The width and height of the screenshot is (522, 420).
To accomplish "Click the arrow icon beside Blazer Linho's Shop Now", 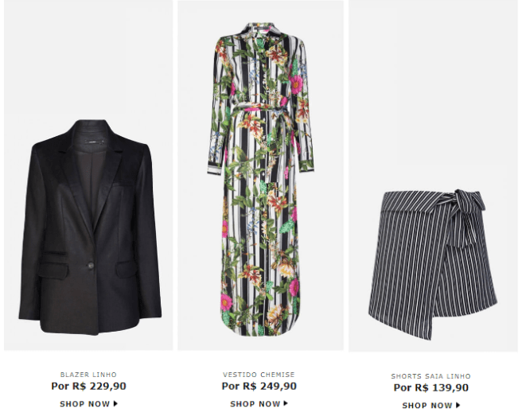I will pyautogui.click(x=115, y=403).
